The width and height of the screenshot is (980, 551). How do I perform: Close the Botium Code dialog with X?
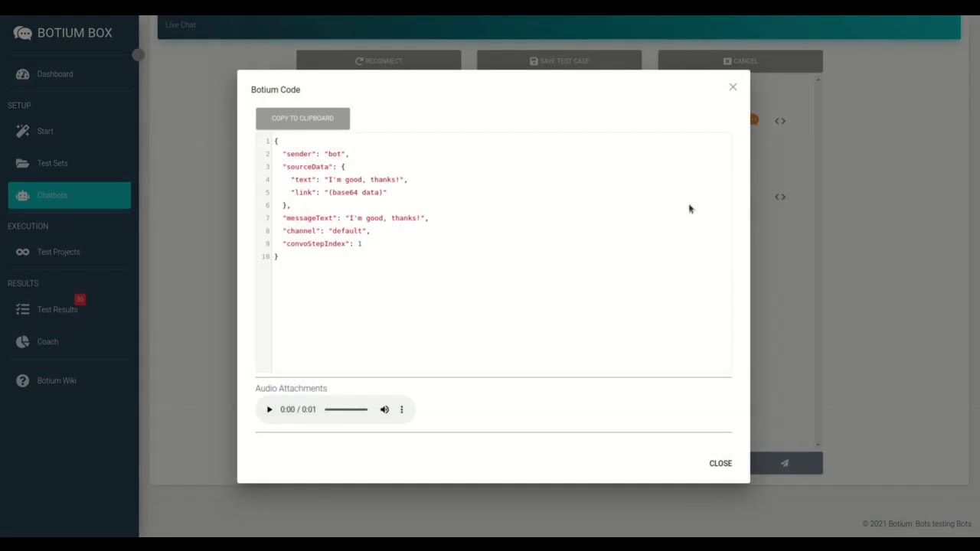[x=733, y=87]
